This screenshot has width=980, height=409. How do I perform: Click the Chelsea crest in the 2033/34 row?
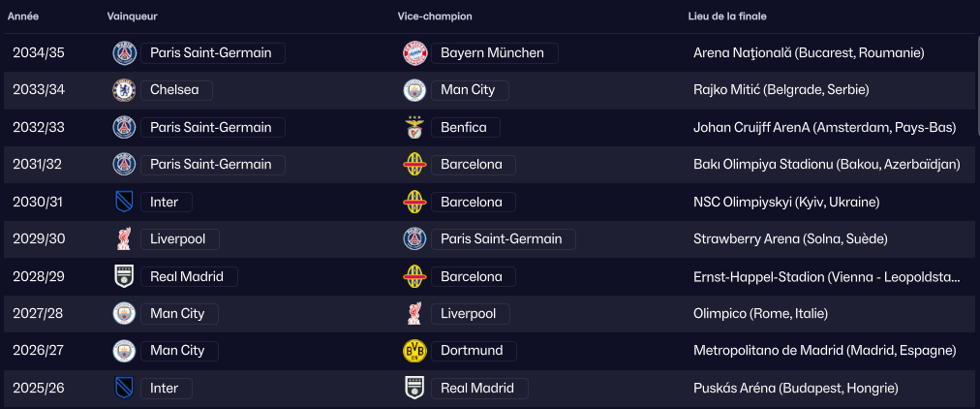[x=124, y=90]
